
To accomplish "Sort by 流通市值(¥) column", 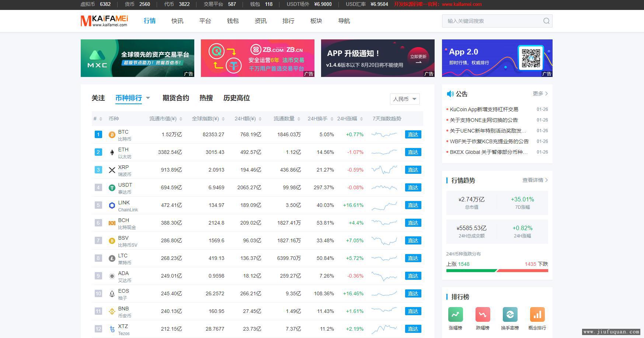I will [166, 119].
